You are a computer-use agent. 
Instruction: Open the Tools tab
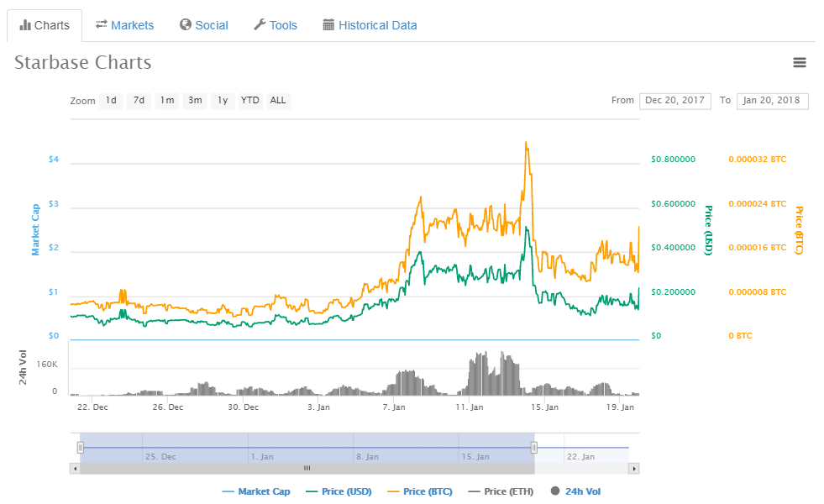pos(276,25)
